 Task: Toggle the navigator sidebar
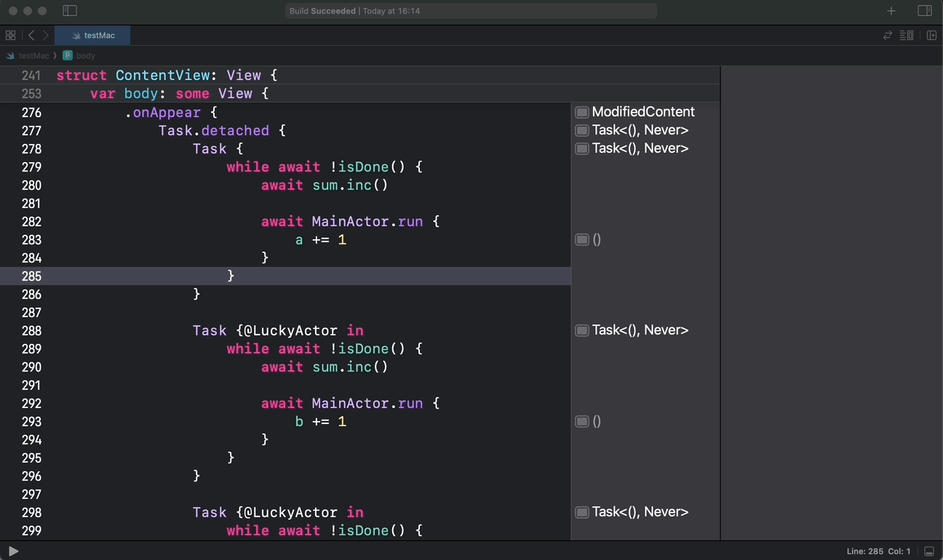point(70,11)
